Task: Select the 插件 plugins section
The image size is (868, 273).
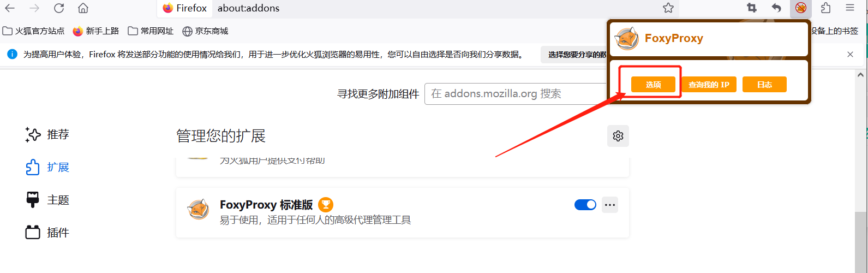Action: click(47, 233)
